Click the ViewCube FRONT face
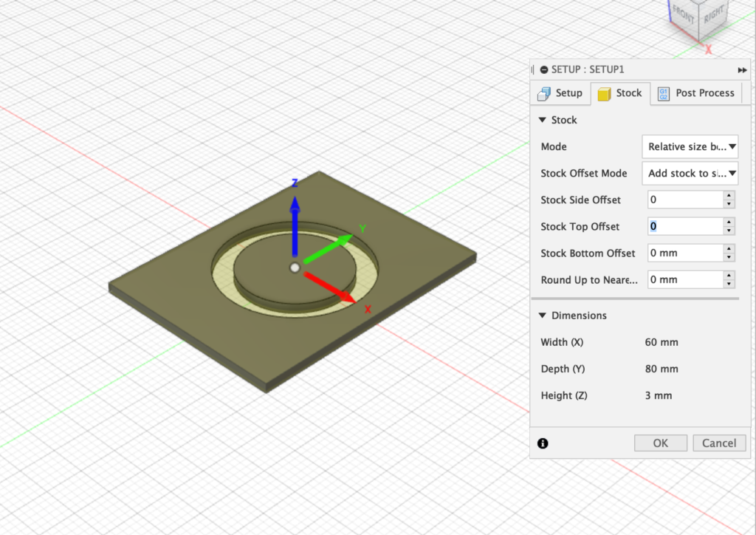Viewport: 756px width, 535px height. pyautogui.click(x=683, y=13)
